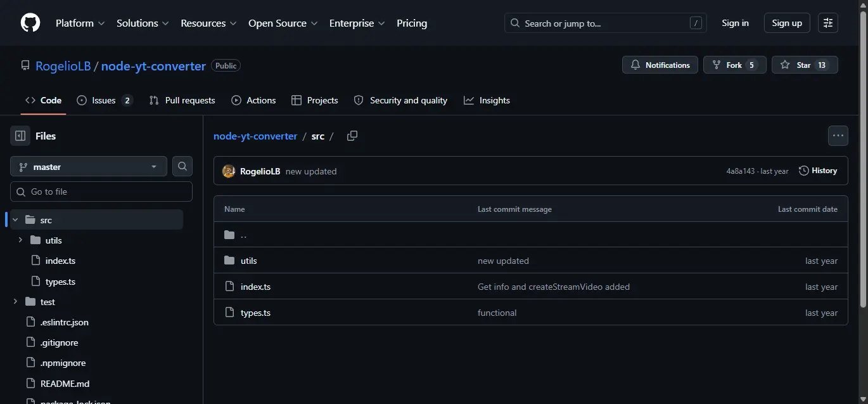Click the parent directory folder icon

tap(229, 235)
